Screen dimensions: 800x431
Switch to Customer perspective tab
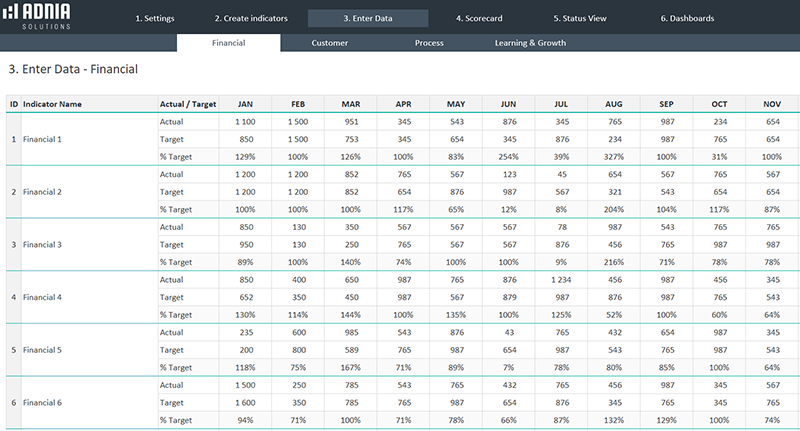329,43
